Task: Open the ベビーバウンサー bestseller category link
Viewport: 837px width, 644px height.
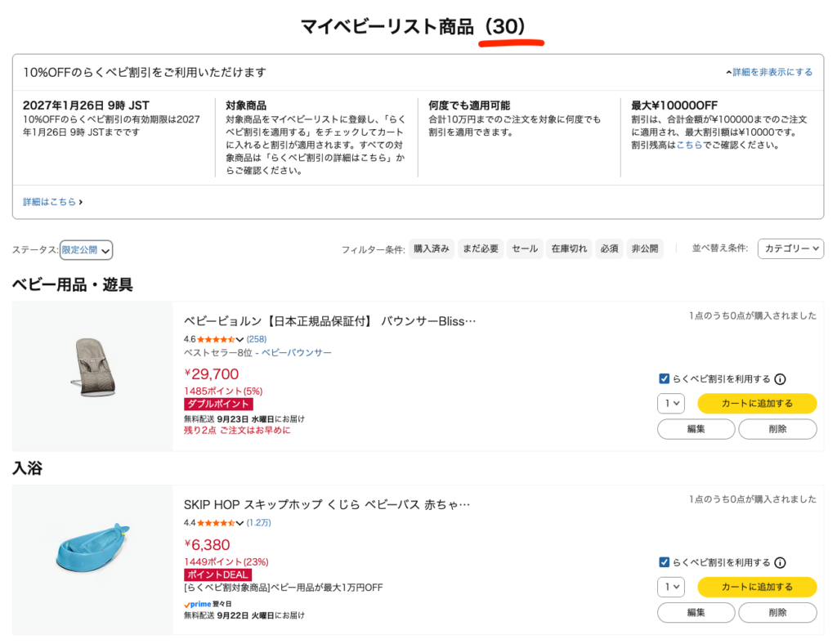Action: coord(296,353)
